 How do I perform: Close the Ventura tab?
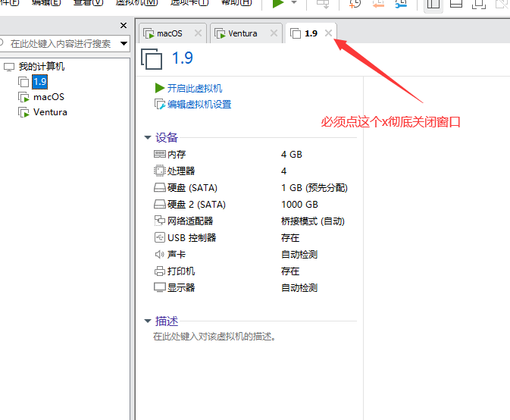[274, 33]
